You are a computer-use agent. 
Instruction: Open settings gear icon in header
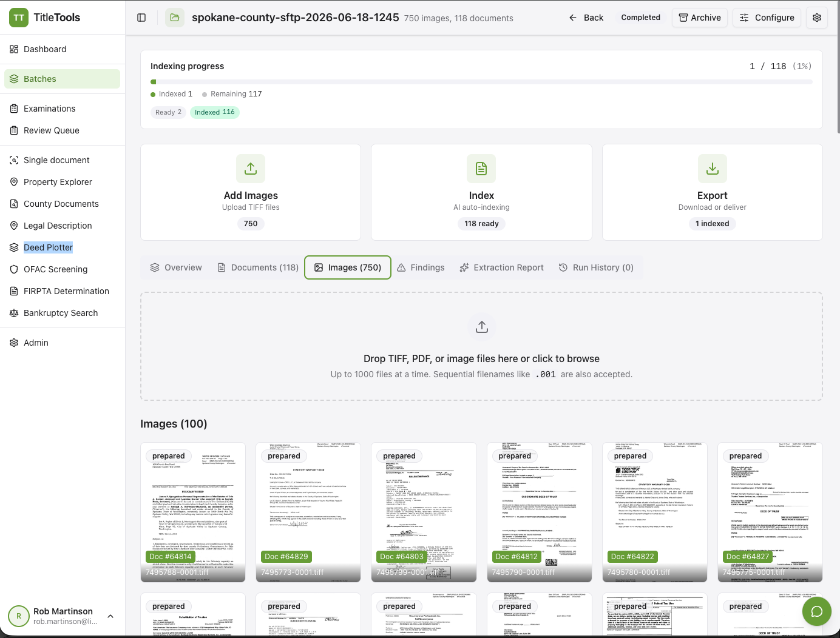click(x=817, y=18)
